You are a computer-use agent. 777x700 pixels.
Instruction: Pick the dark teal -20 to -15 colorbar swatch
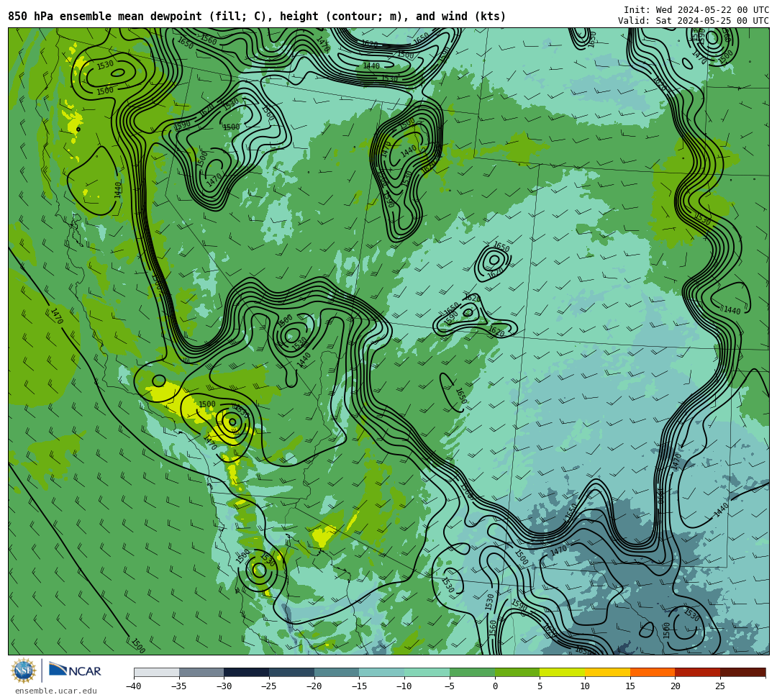click(x=337, y=672)
